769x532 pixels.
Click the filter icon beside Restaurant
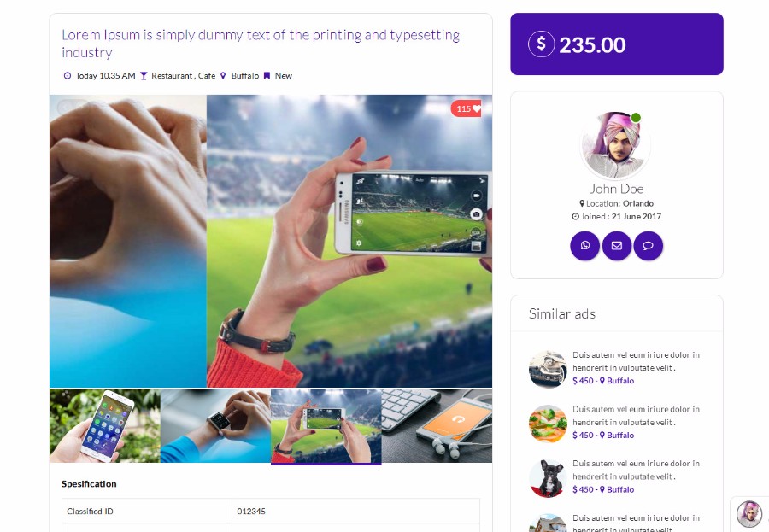144,75
